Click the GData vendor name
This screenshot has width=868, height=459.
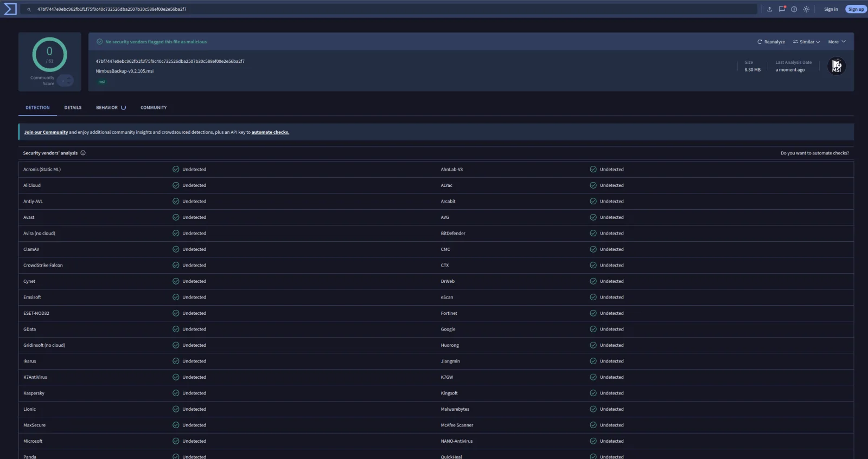tap(30, 329)
